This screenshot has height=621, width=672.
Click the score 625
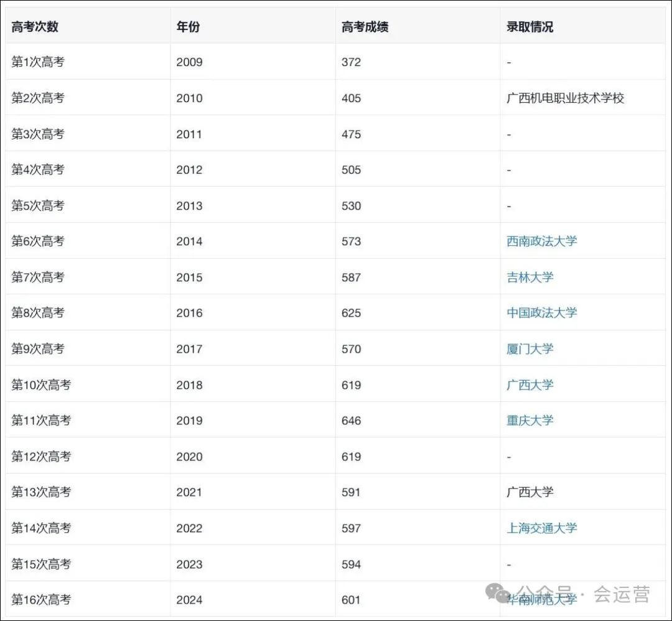tap(351, 313)
